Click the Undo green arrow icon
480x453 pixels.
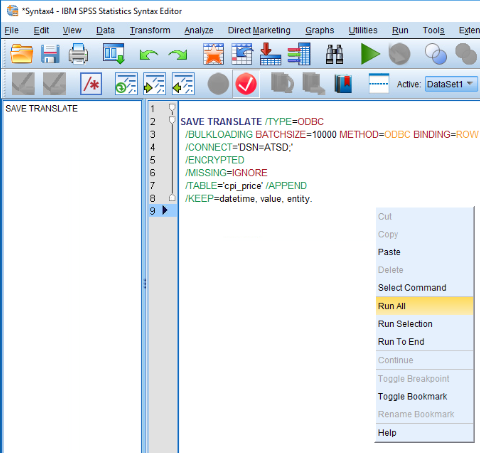click(149, 55)
